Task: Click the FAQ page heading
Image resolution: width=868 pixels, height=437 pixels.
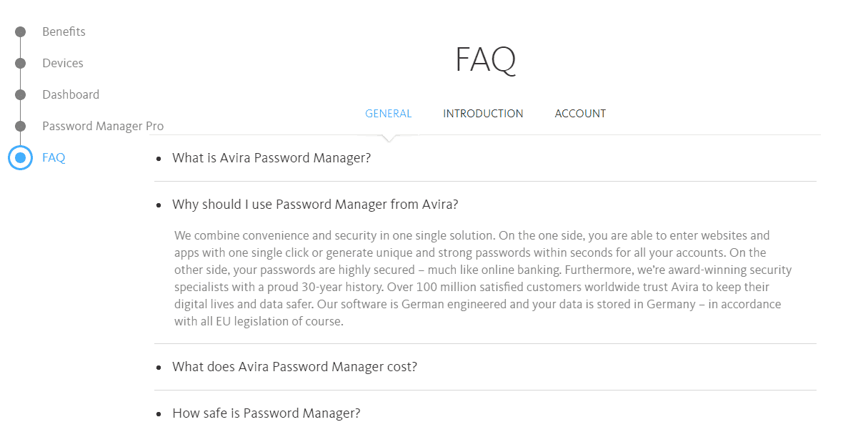Action: (485, 59)
